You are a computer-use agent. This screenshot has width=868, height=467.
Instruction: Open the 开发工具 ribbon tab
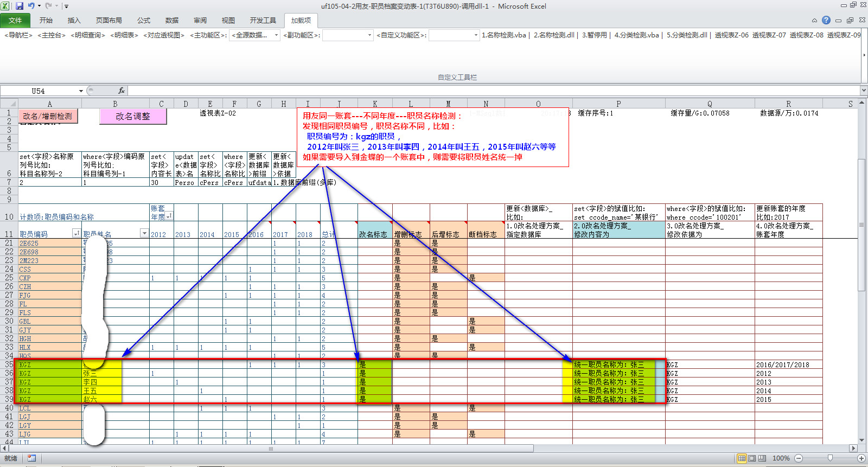tap(263, 21)
